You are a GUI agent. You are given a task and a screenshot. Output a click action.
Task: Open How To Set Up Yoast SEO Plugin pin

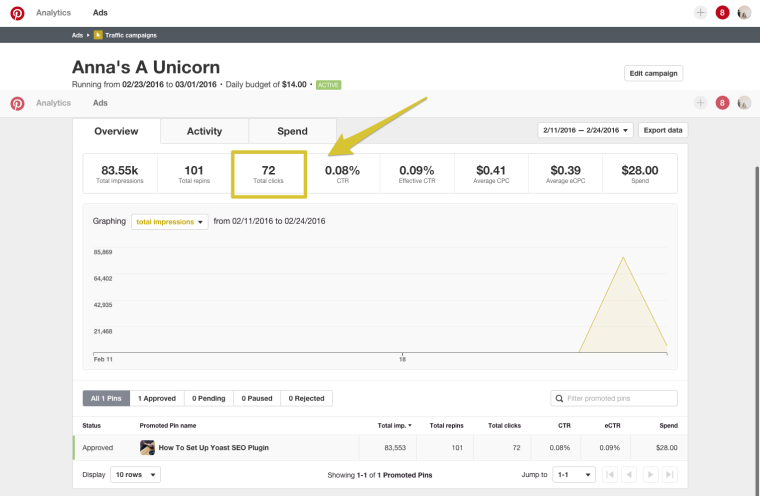(x=213, y=448)
